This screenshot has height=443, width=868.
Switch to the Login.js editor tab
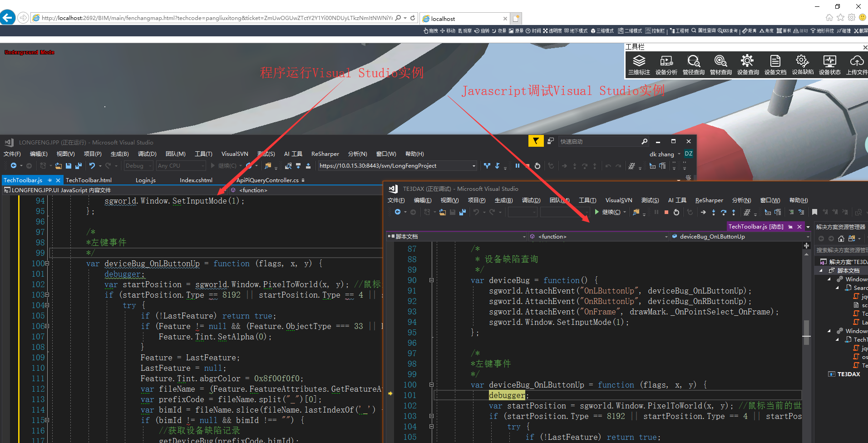(x=145, y=180)
